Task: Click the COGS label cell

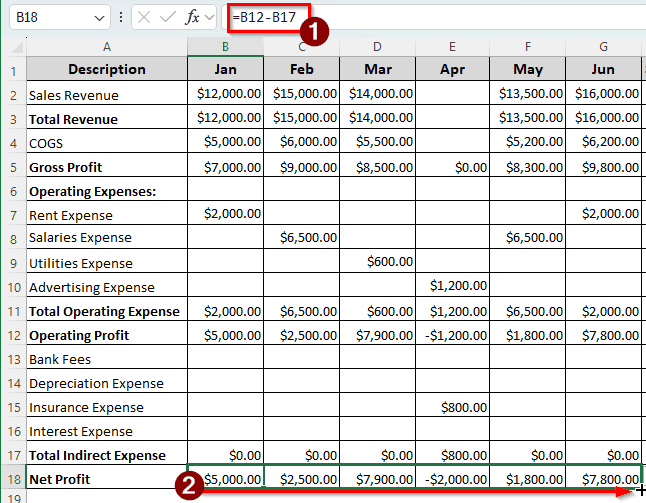Action: point(107,141)
